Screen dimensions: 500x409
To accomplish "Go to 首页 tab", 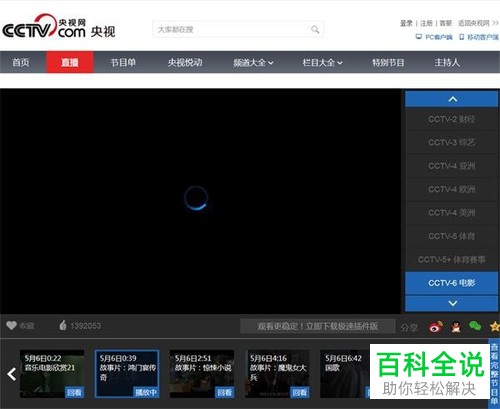I will 21,62.
